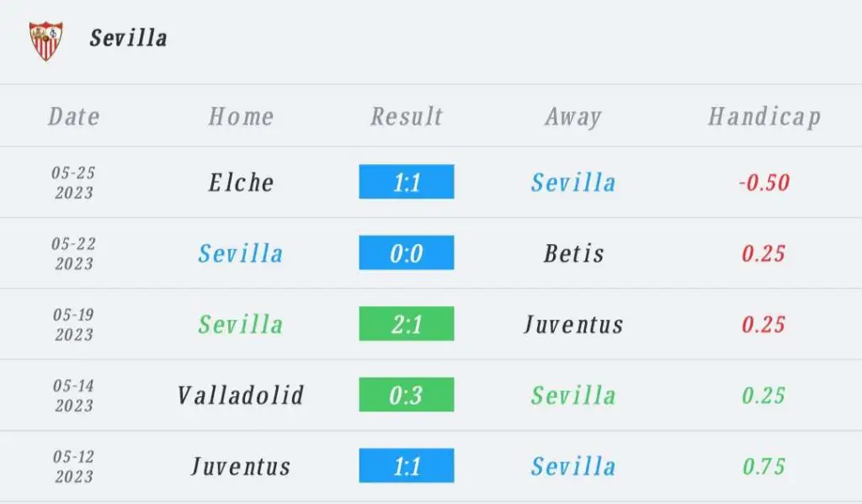Open the 1:1 Juventus vs Sevilla result
Image resolution: width=862 pixels, height=504 pixels.
(x=407, y=465)
